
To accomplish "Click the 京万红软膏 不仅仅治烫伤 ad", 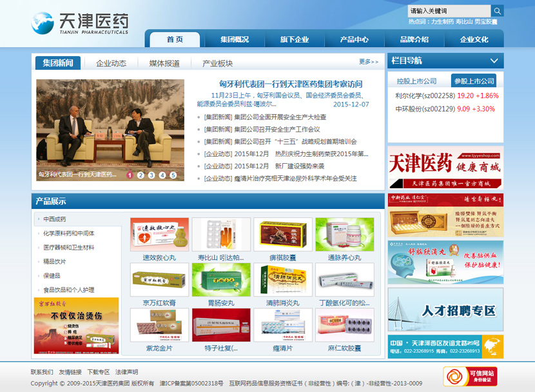I will click(x=77, y=326).
